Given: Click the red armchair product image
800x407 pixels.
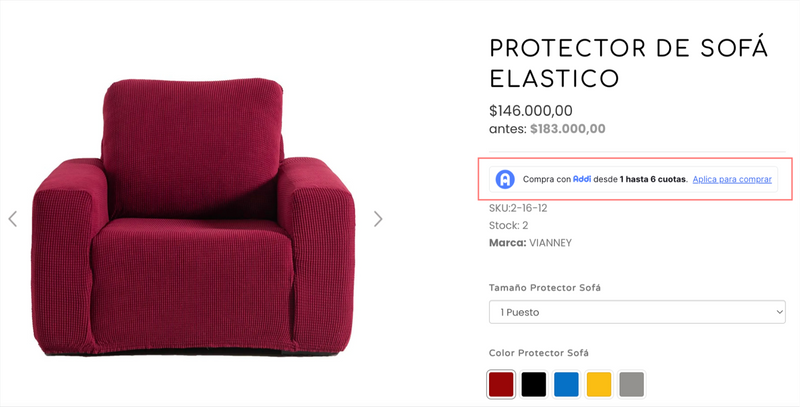Looking at the screenshot, I should [x=194, y=215].
